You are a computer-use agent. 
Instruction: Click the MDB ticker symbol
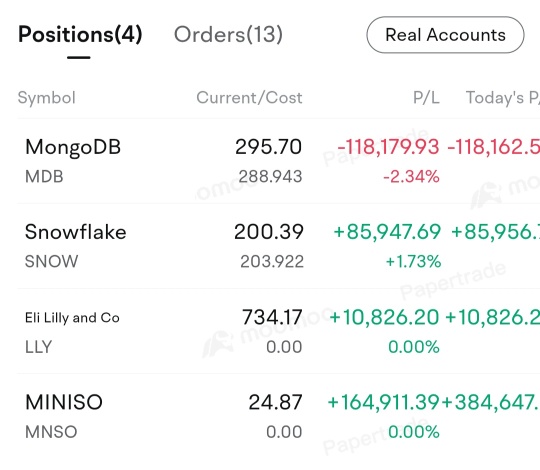tap(44, 177)
